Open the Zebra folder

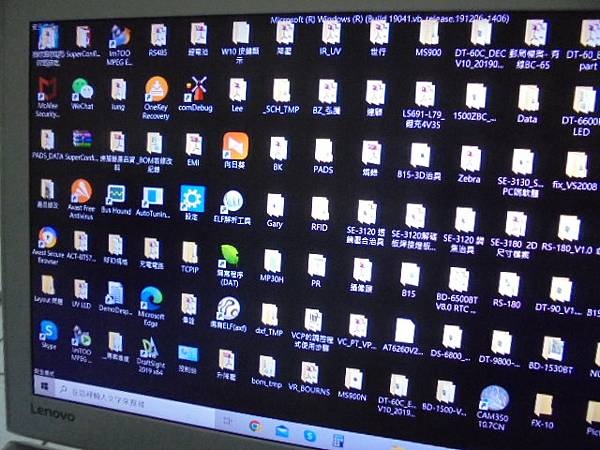[x=470, y=164]
